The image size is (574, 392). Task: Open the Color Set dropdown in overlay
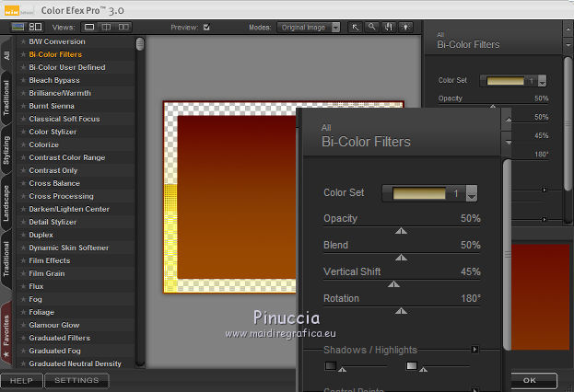(472, 193)
